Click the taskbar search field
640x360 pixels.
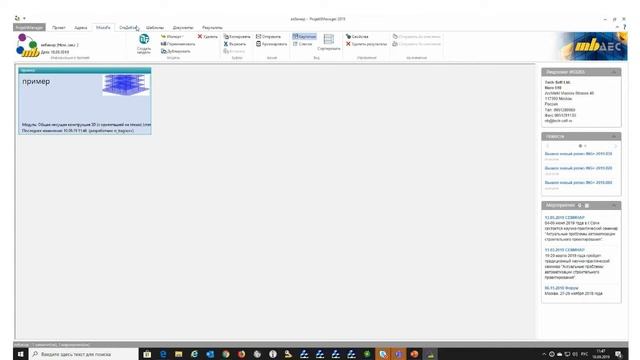(x=84, y=354)
